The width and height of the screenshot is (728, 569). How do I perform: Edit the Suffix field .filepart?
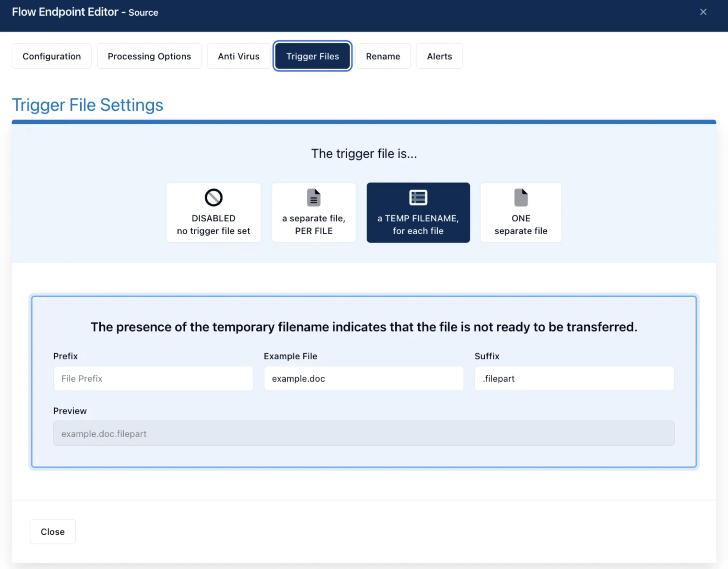click(x=574, y=379)
